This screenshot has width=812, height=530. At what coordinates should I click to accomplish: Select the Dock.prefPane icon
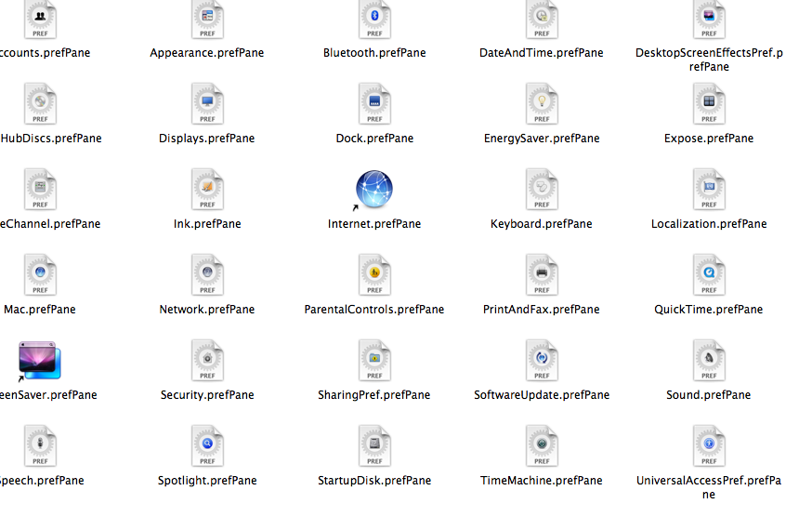point(374,103)
